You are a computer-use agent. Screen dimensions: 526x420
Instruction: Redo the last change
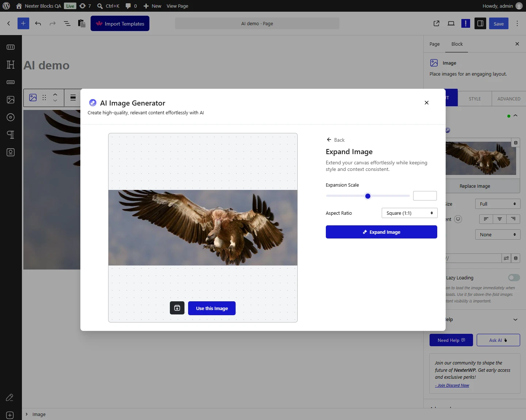[x=53, y=23]
